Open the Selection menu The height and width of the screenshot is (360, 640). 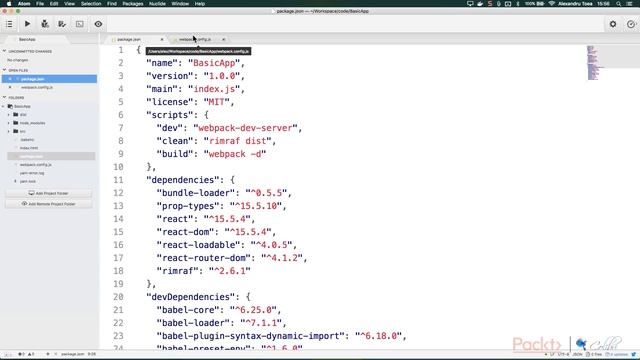pos(91,4)
